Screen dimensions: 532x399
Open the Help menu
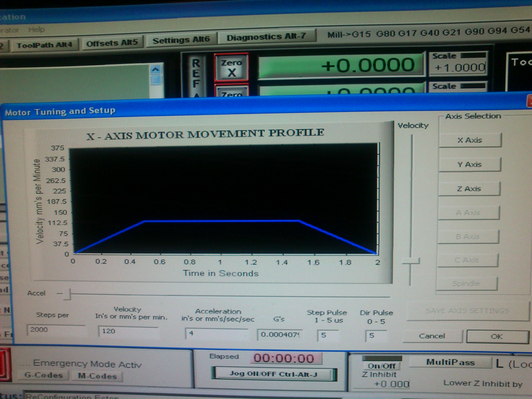click(x=37, y=30)
